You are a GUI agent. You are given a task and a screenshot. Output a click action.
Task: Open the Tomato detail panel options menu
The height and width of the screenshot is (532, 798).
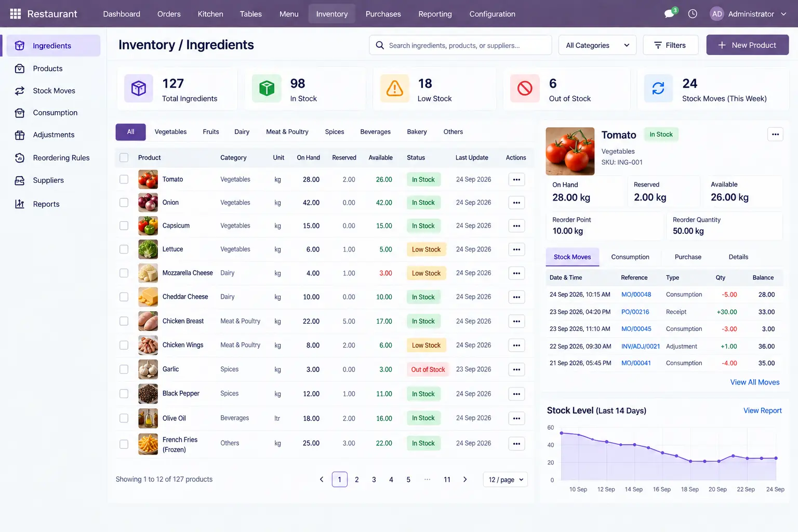[775, 135]
